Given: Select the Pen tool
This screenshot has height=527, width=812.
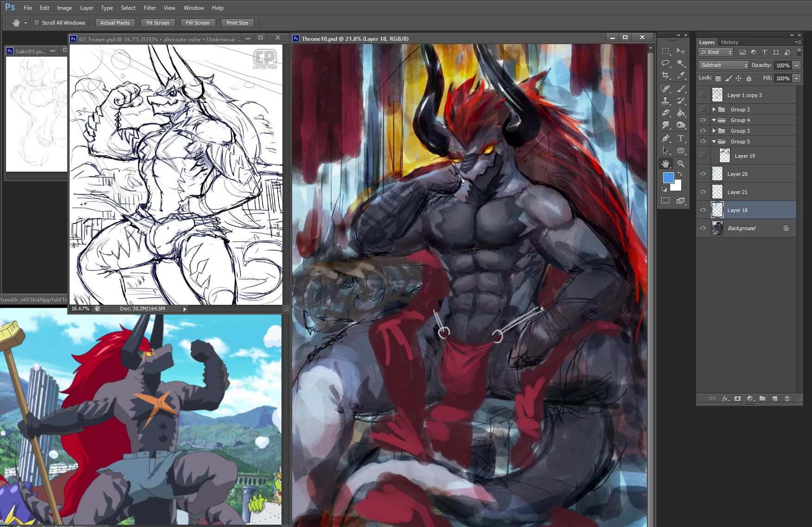Looking at the screenshot, I should 665,138.
